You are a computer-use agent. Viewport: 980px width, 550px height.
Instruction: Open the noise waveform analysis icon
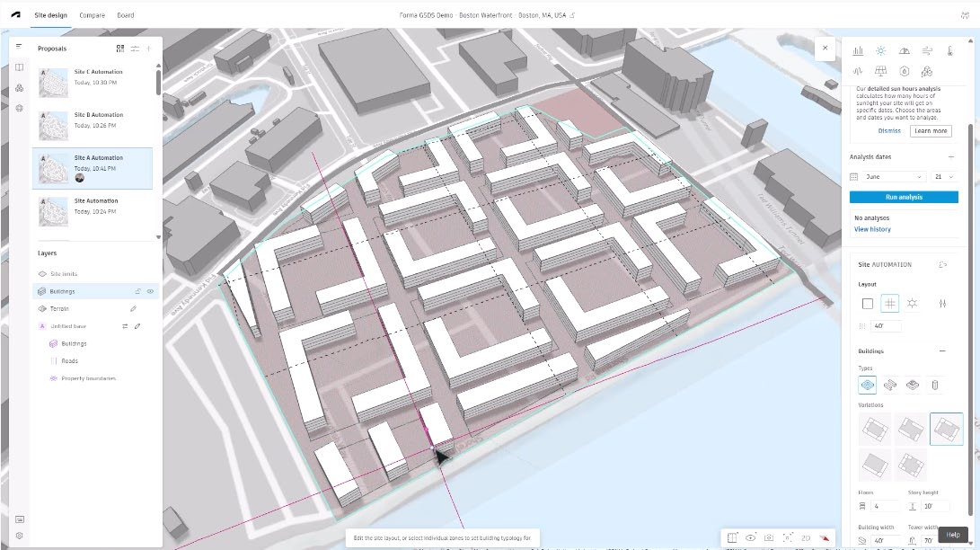[x=858, y=71]
